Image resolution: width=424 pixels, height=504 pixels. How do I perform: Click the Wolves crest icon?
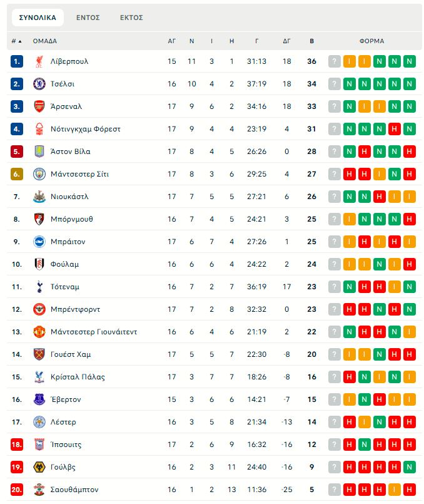(39, 467)
